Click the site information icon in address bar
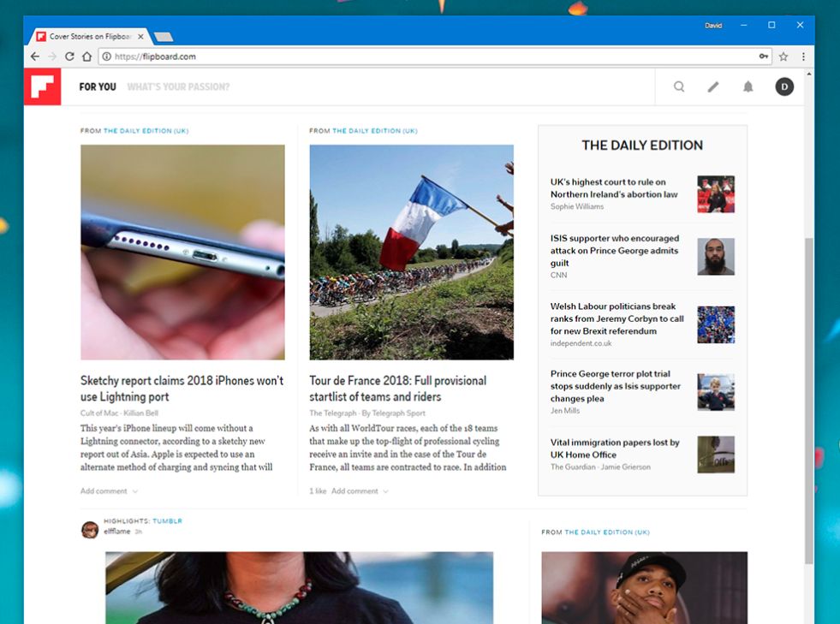This screenshot has height=624, width=840. pyautogui.click(x=107, y=56)
